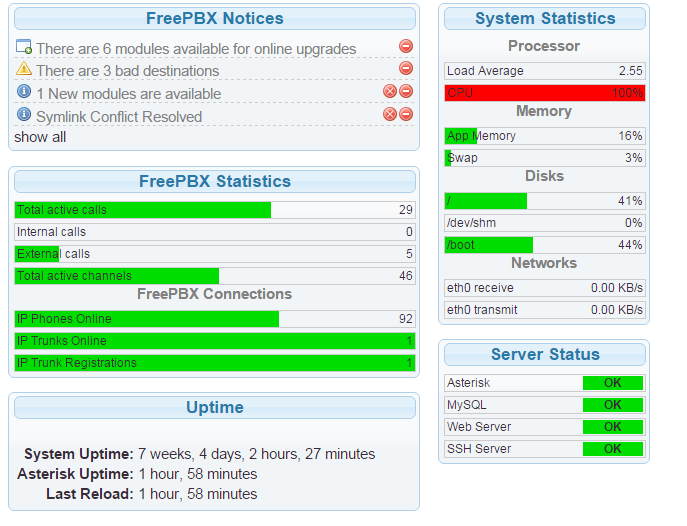Click the Last Reload value text
687x526 pixels.
pos(198,494)
